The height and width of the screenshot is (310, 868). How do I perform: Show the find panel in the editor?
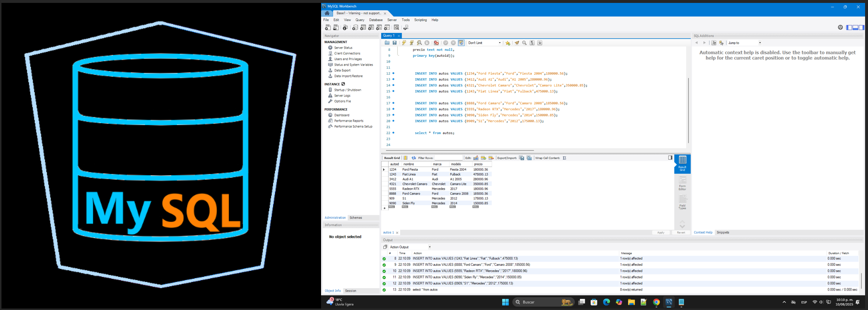coord(525,43)
